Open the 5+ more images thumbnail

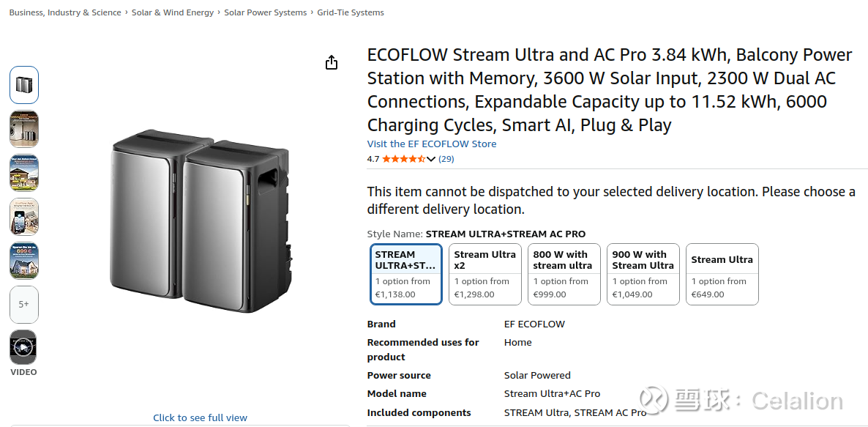tap(23, 304)
